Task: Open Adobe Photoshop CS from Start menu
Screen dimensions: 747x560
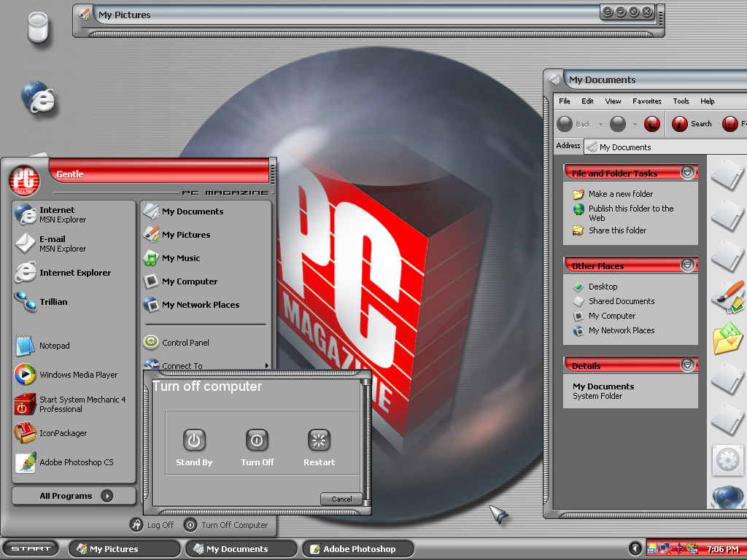Action: [x=74, y=462]
